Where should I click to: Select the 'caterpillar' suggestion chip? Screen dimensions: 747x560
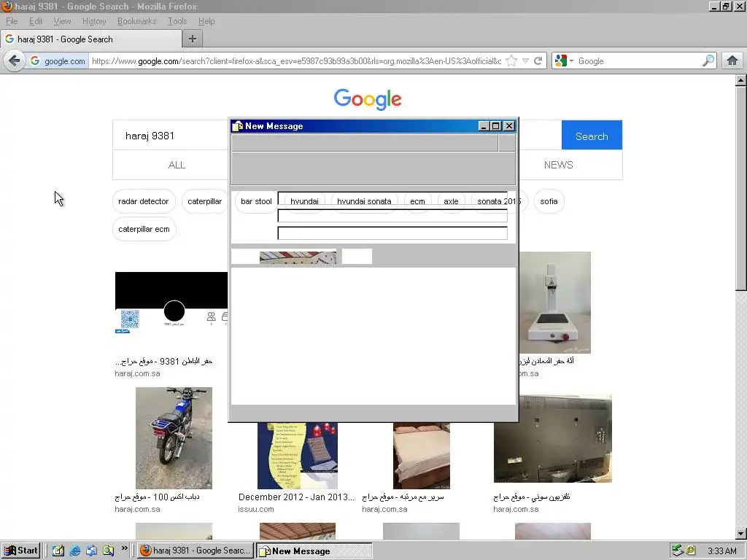pos(205,201)
